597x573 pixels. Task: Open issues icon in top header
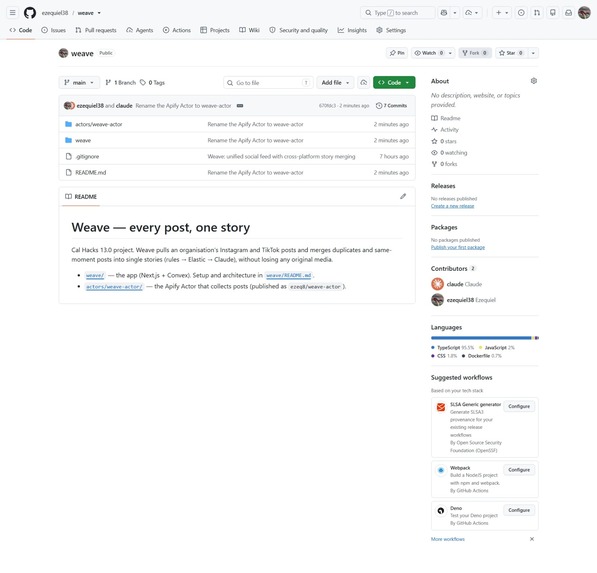521,13
